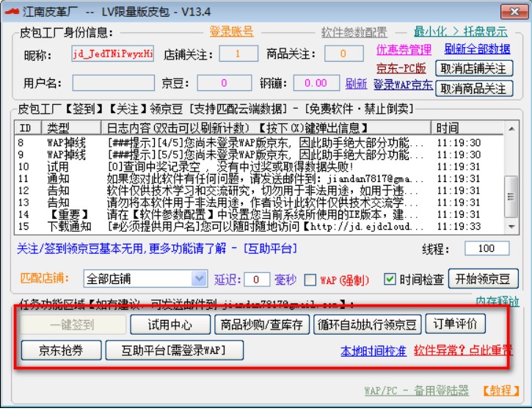Select log row 8 WAP掉线
Viewport: 532px width, 411px height.
(259, 142)
